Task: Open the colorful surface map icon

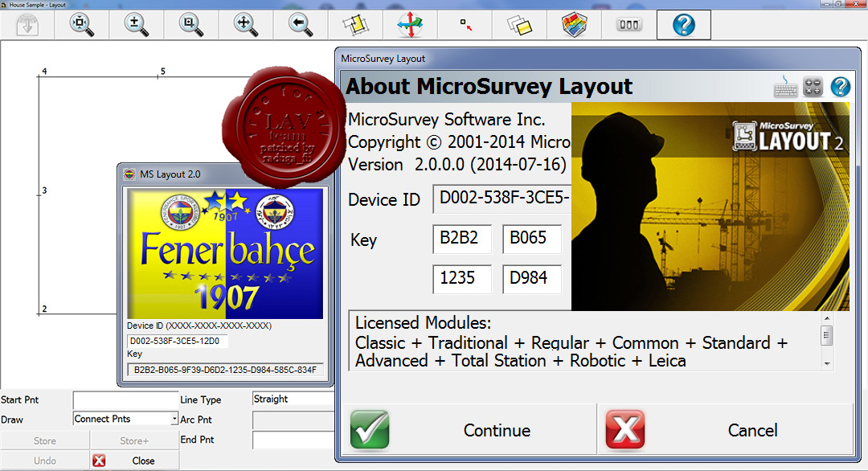Action: point(574,25)
